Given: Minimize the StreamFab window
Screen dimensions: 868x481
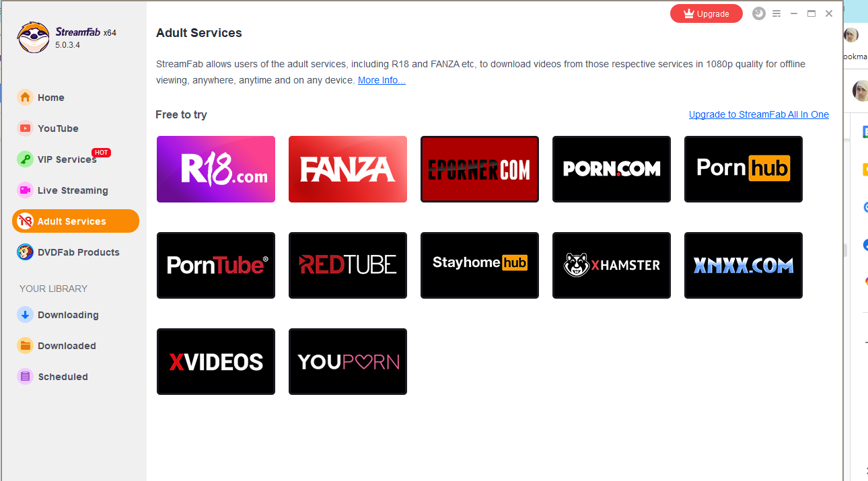Looking at the screenshot, I should tap(794, 13).
